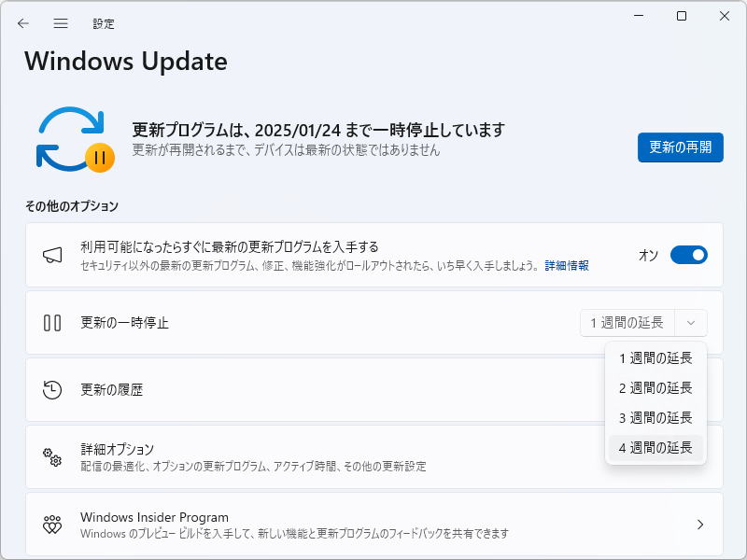Open the navigation menu via hamburger icon

60,23
